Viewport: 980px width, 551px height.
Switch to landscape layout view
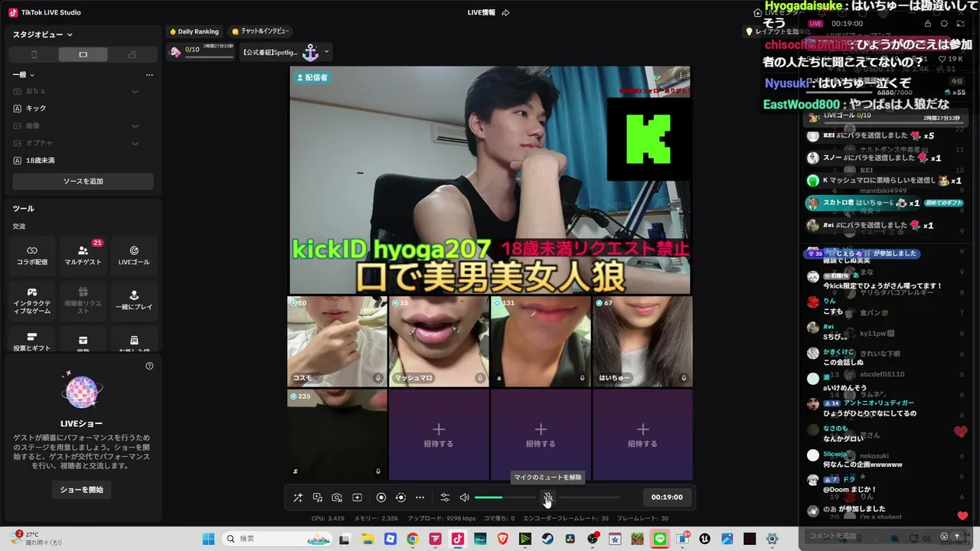pyautogui.click(x=83, y=54)
